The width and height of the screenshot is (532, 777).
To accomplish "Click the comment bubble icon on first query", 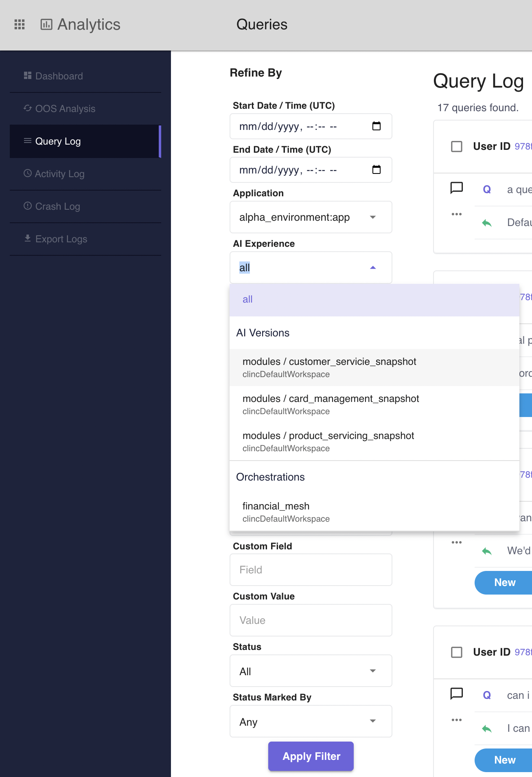I will click(457, 188).
